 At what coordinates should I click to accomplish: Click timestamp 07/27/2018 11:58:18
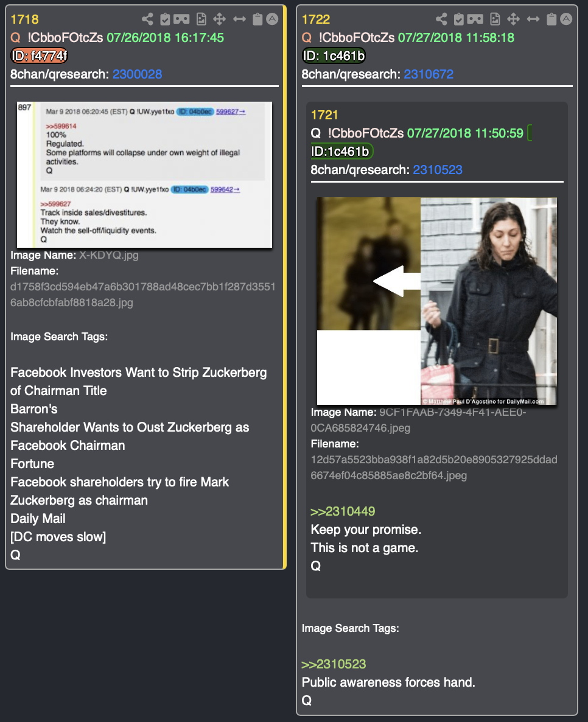click(457, 38)
